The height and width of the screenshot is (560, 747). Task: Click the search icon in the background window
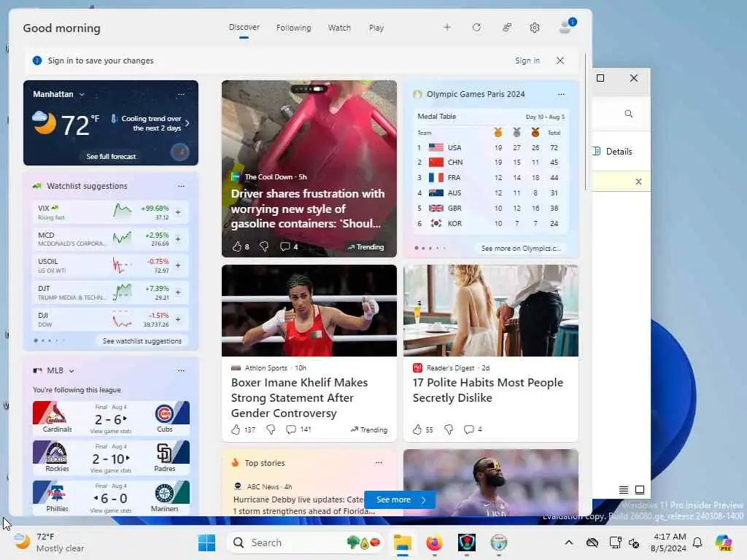tap(628, 114)
